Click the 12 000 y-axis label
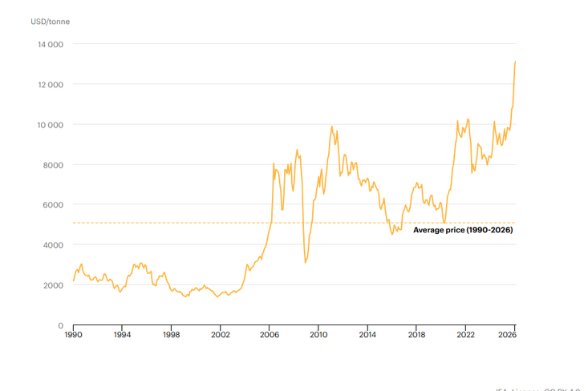This screenshot has width=588, height=391. coord(50,84)
